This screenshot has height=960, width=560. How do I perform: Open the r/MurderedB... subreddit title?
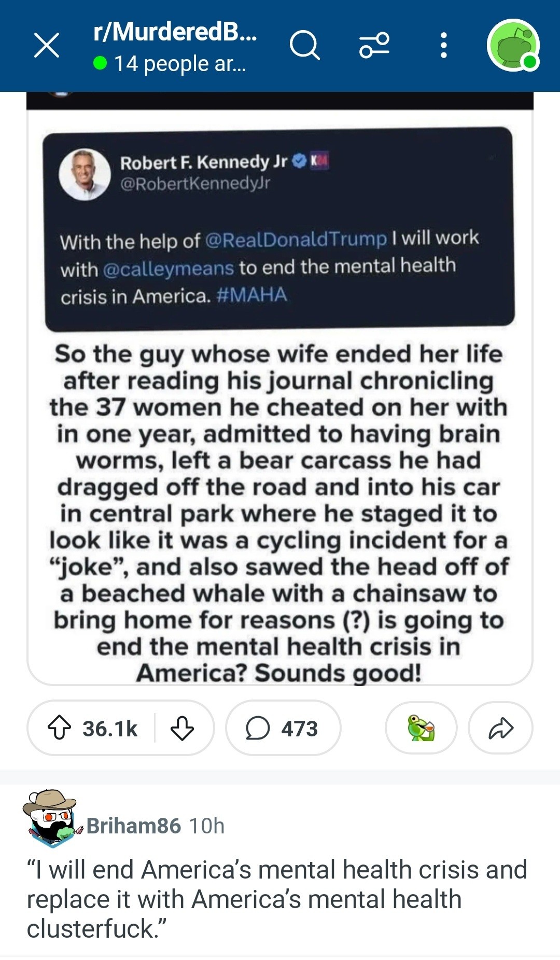tap(175, 31)
